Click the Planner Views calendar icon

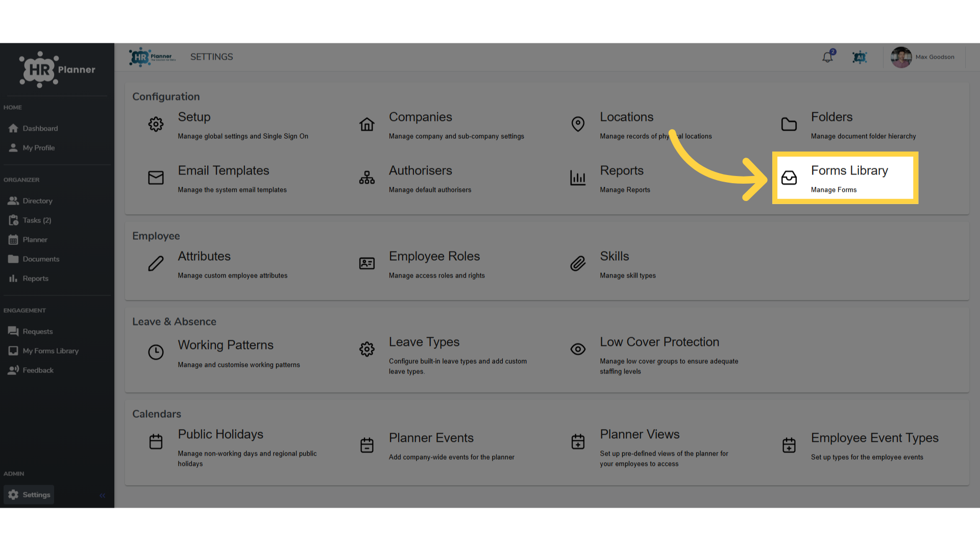[578, 441]
